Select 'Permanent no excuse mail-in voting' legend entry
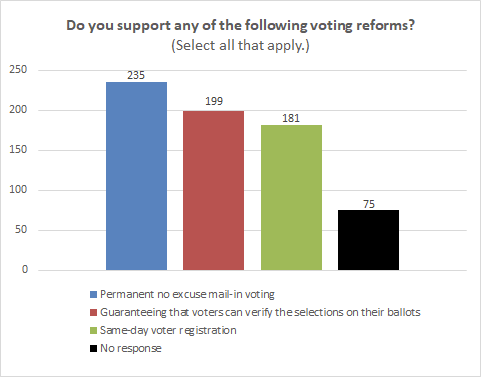Image resolution: width=481 pixels, height=377 pixels. coord(187,294)
